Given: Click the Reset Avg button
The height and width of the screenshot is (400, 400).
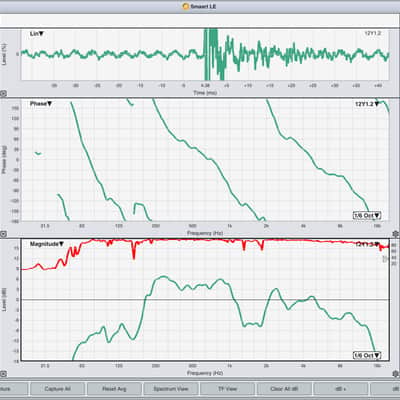Looking at the screenshot, I should point(114,389).
